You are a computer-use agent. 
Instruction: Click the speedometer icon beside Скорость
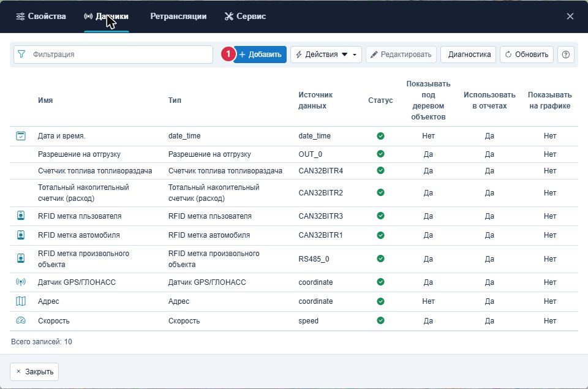click(21, 320)
